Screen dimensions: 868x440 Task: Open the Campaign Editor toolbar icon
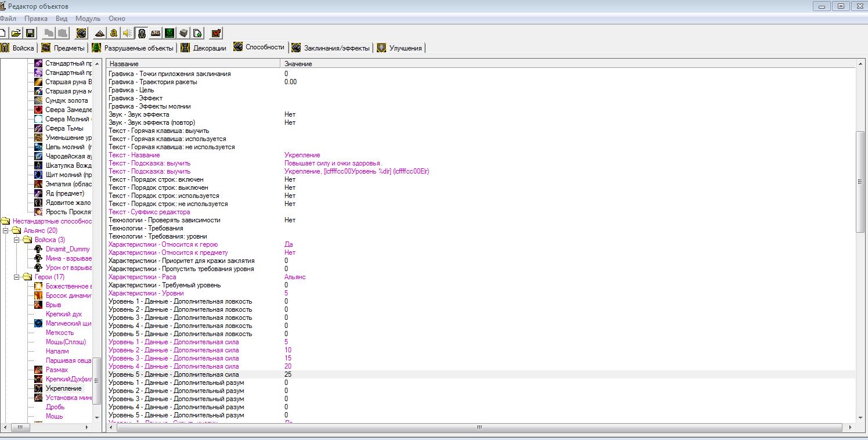coord(156,33)
